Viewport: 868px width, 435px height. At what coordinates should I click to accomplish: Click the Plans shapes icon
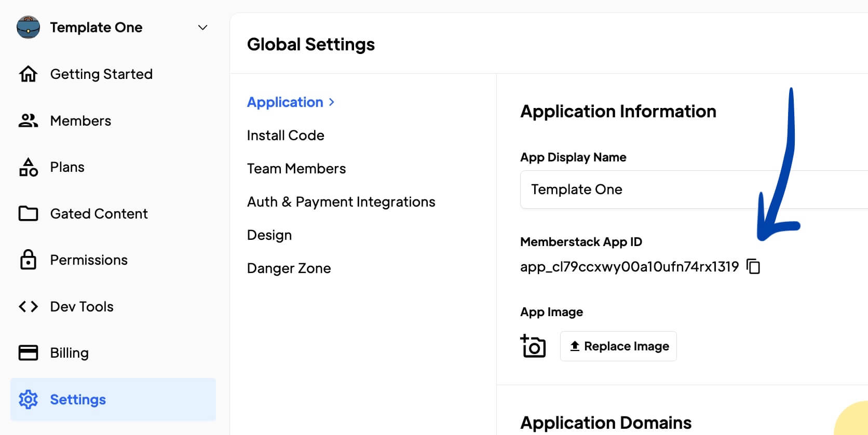coord(28,167)
